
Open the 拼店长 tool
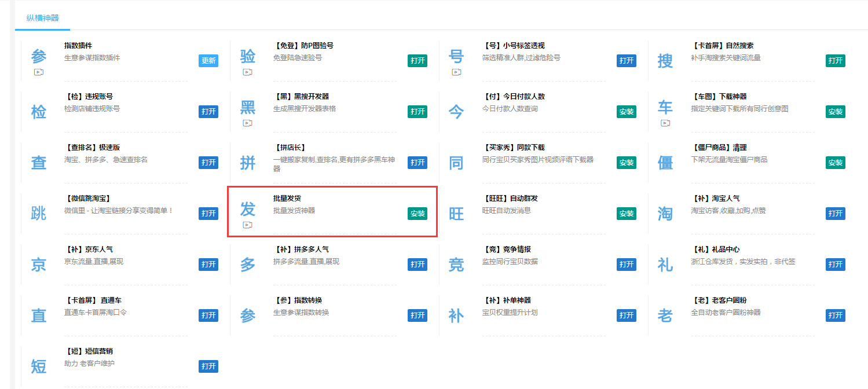417,163
